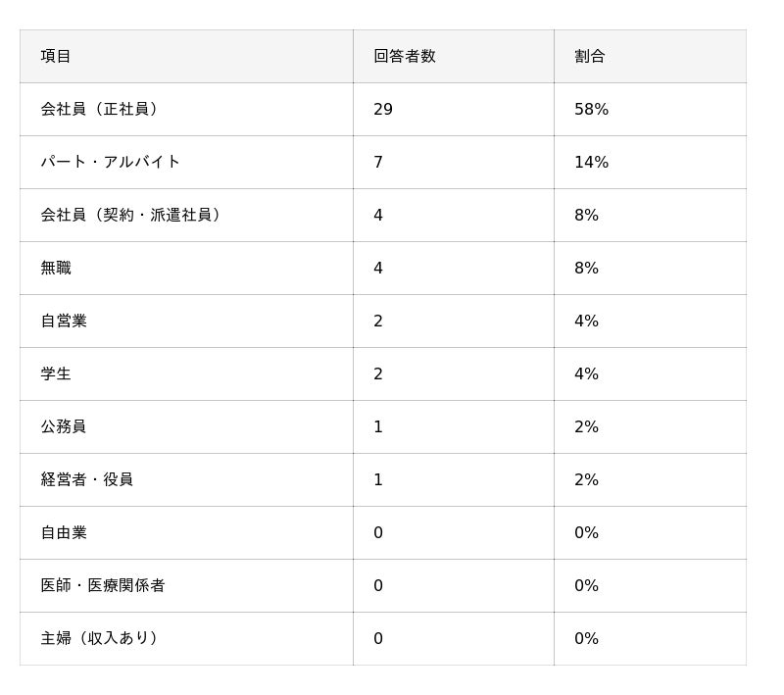Select the パート・アルバイト row label
The image size is (784, 695).
pyautogui.click(x=110, y=162)
